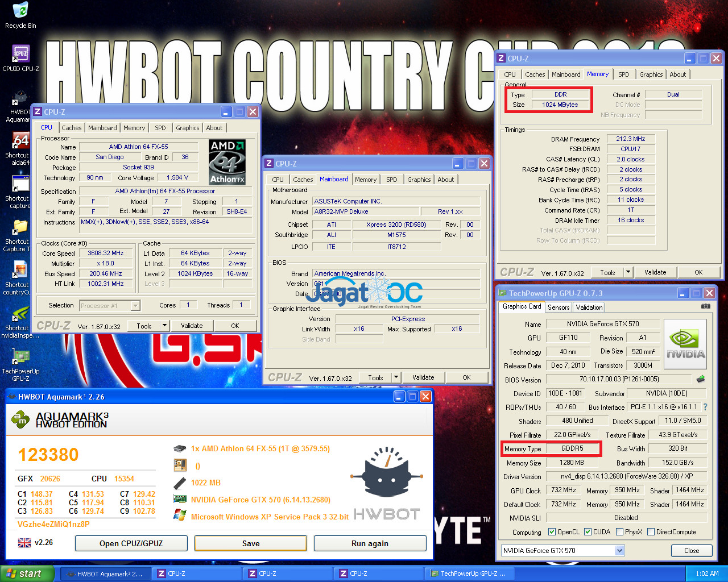
Task: Click the motherboard icon in Aquamark results
Action: 180,465
